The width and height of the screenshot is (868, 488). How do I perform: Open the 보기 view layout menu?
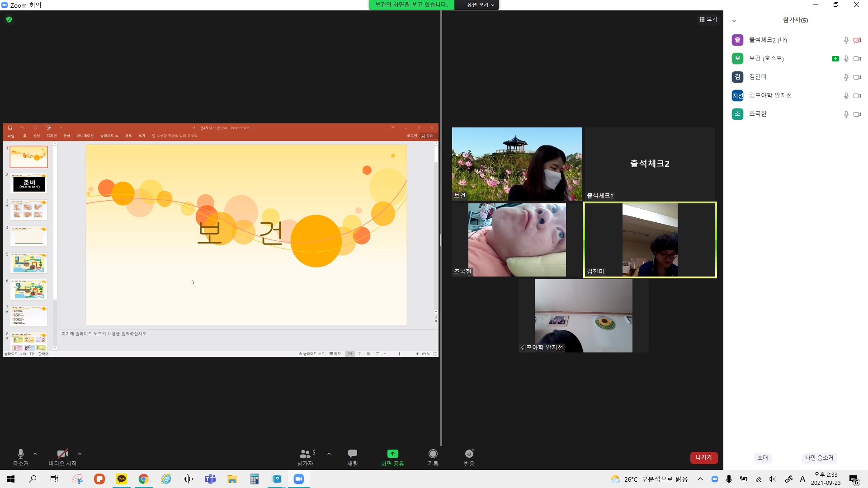[708, 19]
